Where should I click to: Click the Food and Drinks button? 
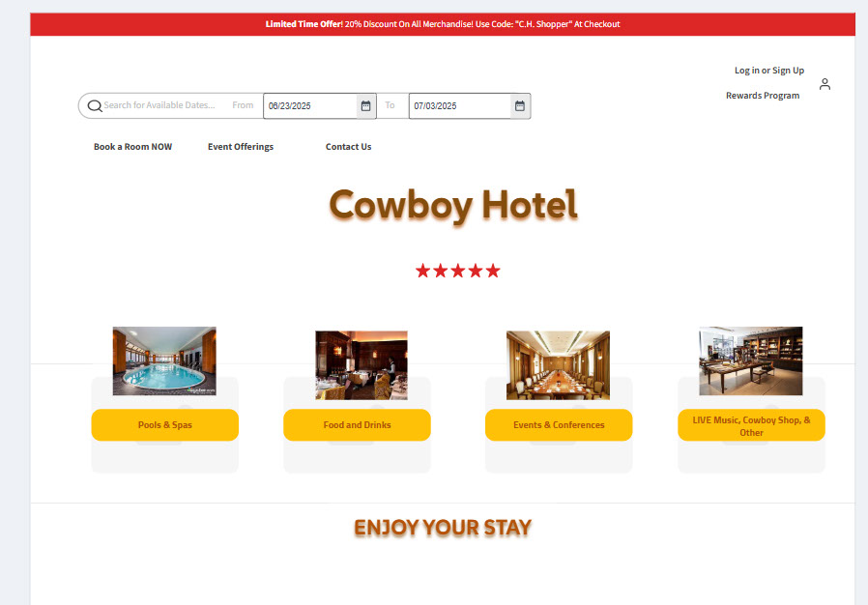[357, 425]
